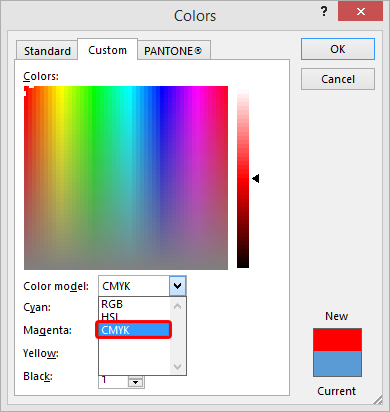390x412 pixels.
Task: Open the Color model dropdown arrow
Action: (x=177, y=286)
